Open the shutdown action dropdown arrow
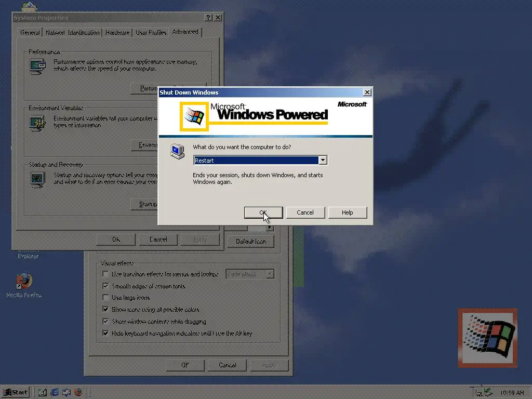This screenshot has width=532, height=399. pos(323,160)
